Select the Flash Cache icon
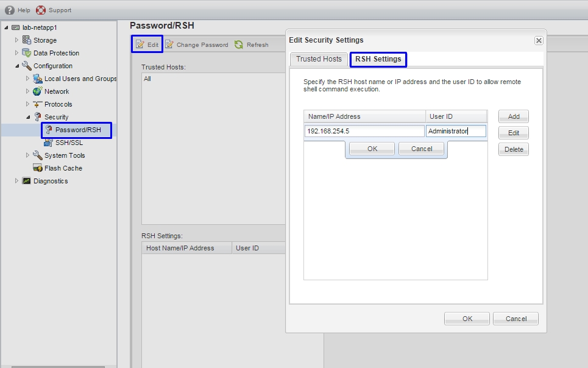 pos(38,168)
